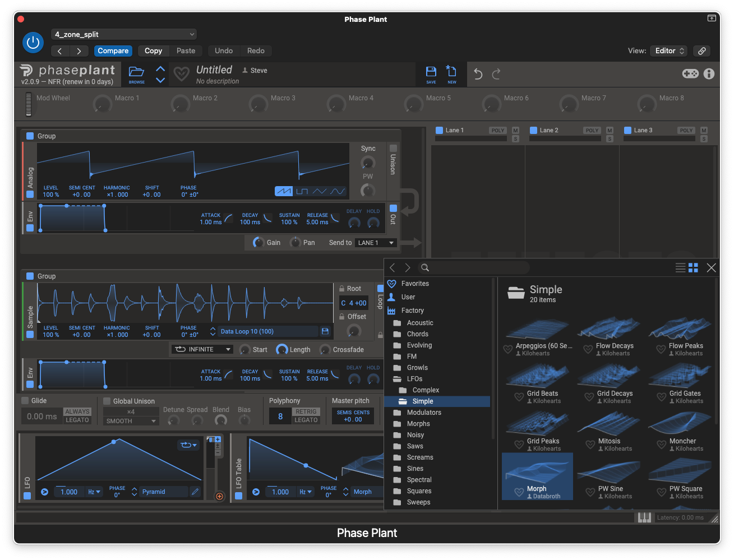Open the Favorites section in browser
The image size is (734, 560).
tap(415, 284)
